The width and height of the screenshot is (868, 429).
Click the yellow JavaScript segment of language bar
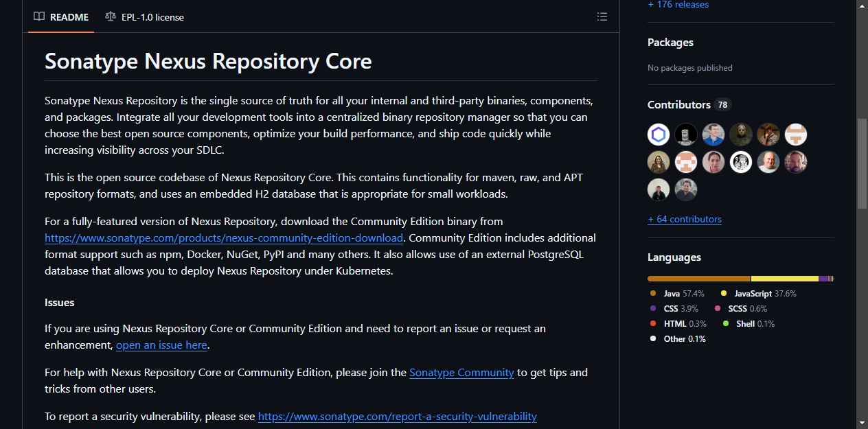[x=785, y=279]
